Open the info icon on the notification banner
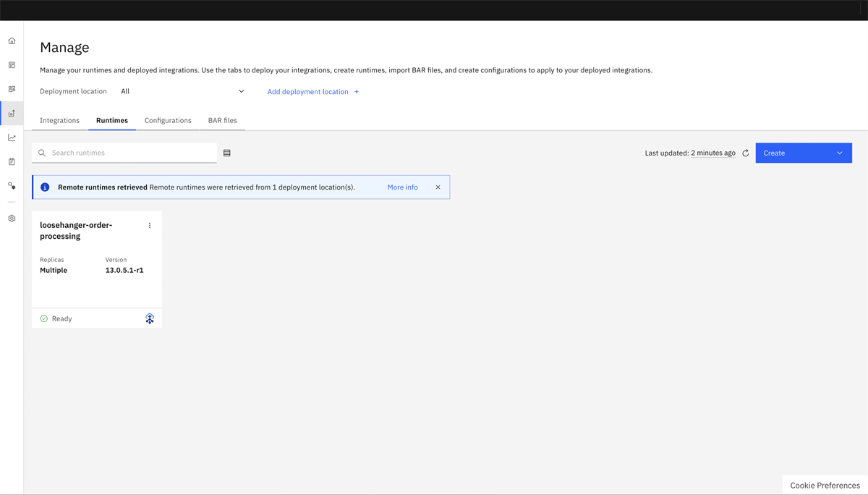Viewport: 868px width, 495px height. coord(44,187)
